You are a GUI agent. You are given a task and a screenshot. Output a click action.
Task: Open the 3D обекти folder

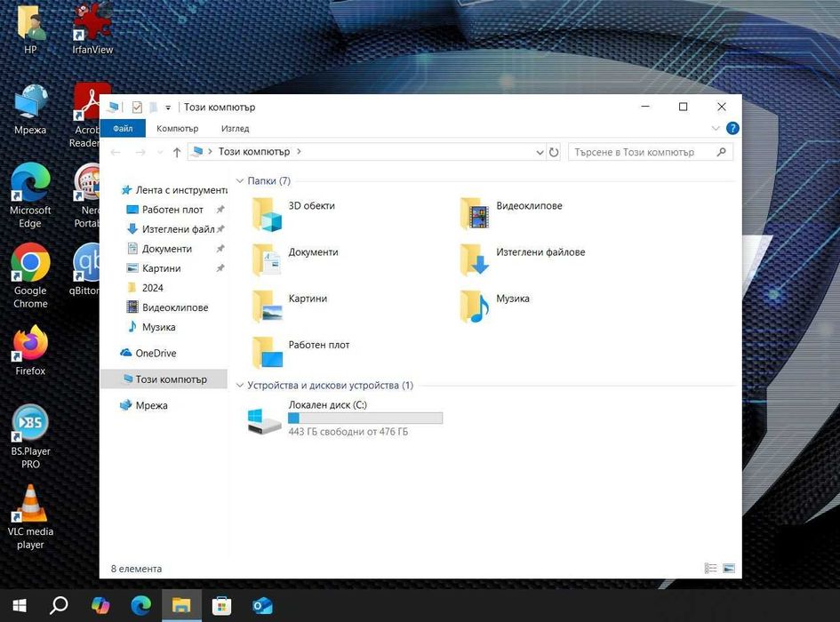pyautogui.click(x=268, y=214)
